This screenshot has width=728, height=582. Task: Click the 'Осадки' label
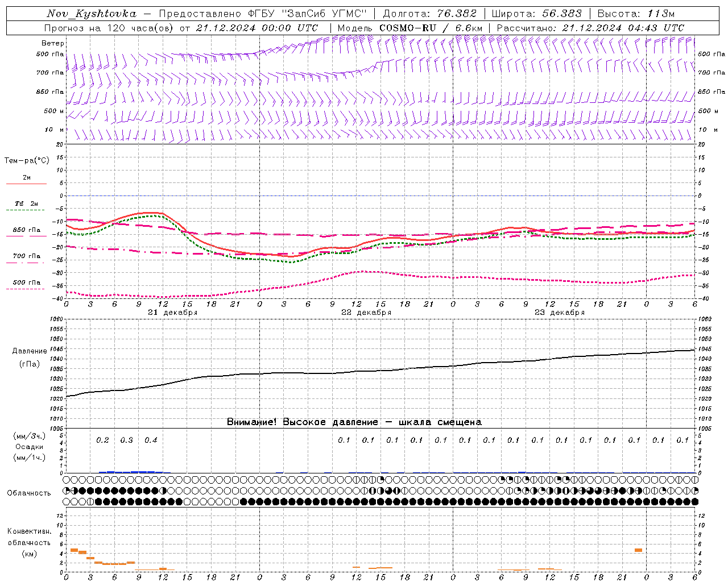pos(30,447)
